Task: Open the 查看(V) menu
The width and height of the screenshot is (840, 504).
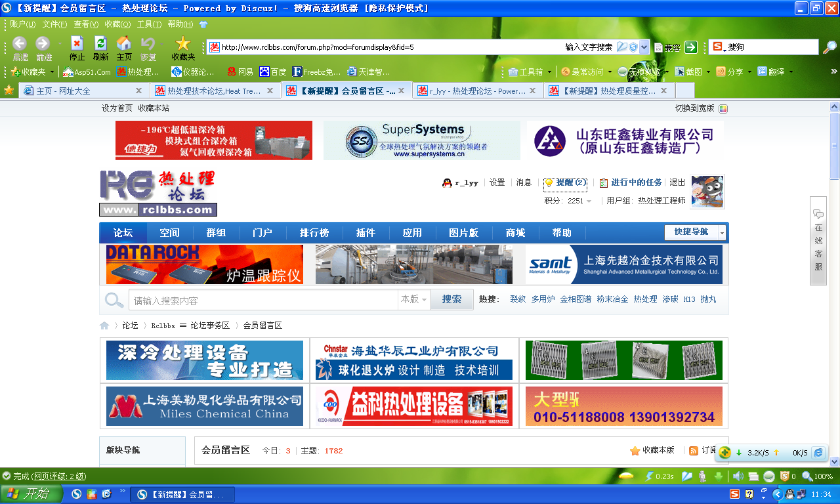Action: [x=86, y=24]
